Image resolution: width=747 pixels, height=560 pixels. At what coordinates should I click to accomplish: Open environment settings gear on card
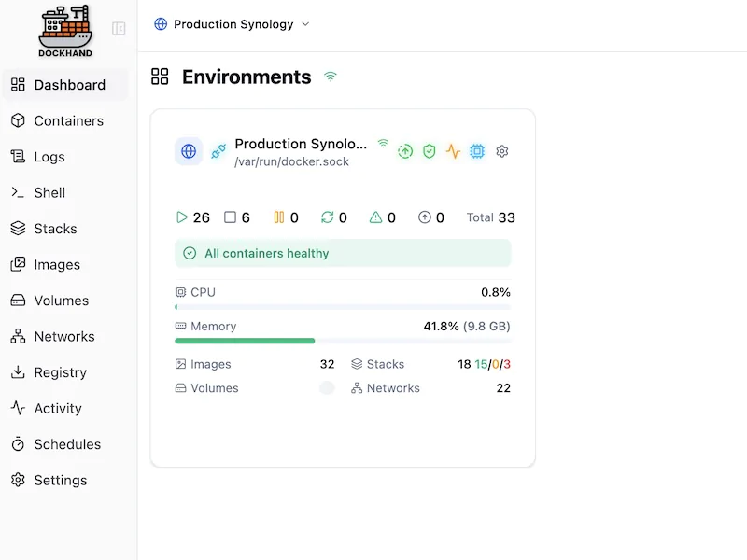pyautogui.click(x=502, y=151)
